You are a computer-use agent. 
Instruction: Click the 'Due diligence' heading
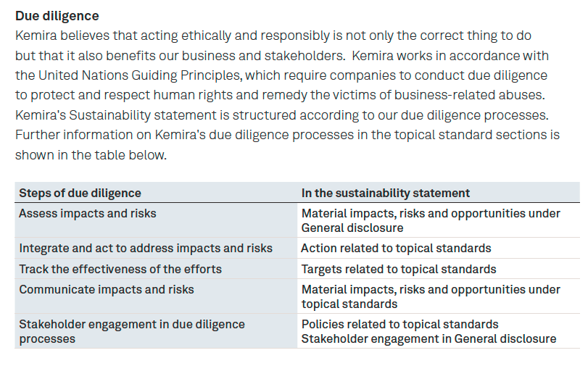(x=57, y=16)
